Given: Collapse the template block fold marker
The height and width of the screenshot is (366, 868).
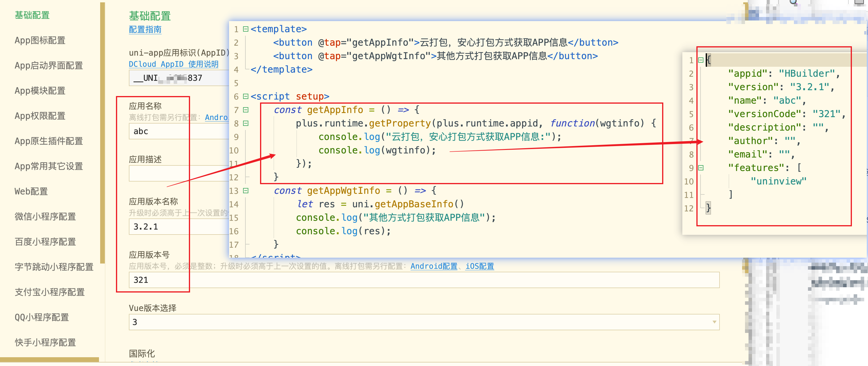Looking at the screenshot, I should click(245, 29).
